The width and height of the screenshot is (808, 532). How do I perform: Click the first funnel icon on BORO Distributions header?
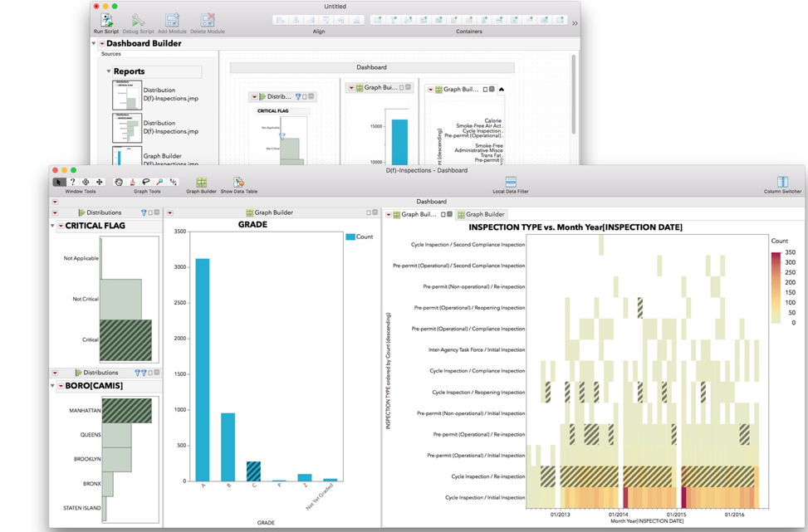click(137, 373)
